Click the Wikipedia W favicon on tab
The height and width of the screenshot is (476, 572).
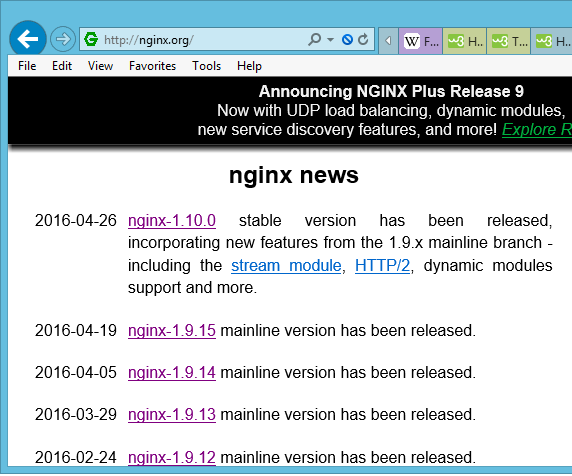coord(411,41)
